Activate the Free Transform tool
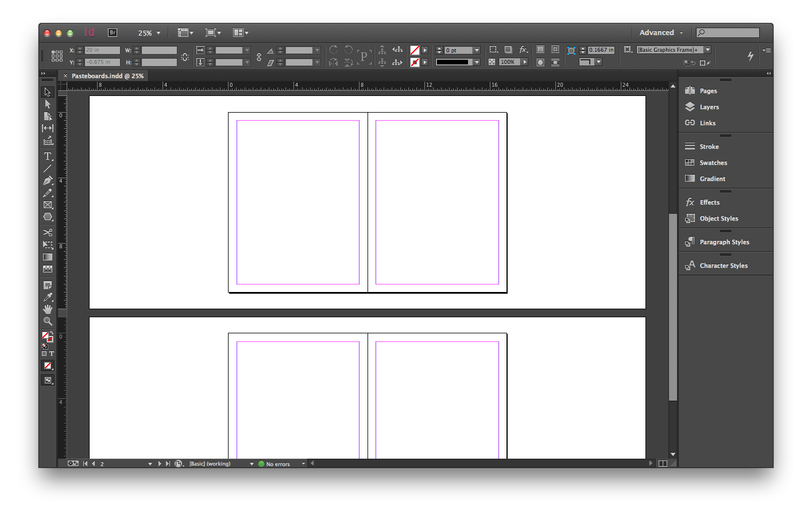The height and width of the screenshot is (519, 812). tap(48, 244)
